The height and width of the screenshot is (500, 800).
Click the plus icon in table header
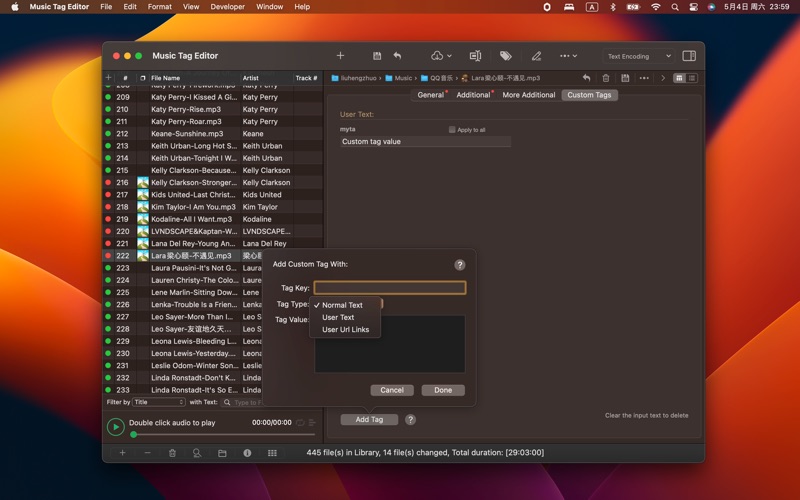[108, 78]
